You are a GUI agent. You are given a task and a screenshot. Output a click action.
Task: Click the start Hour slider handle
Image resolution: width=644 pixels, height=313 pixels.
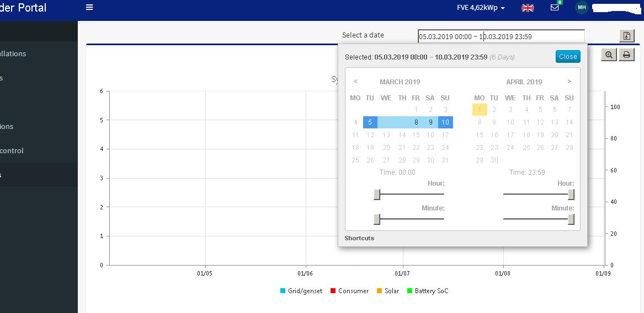pyautogui.click(x=377, y=195)
